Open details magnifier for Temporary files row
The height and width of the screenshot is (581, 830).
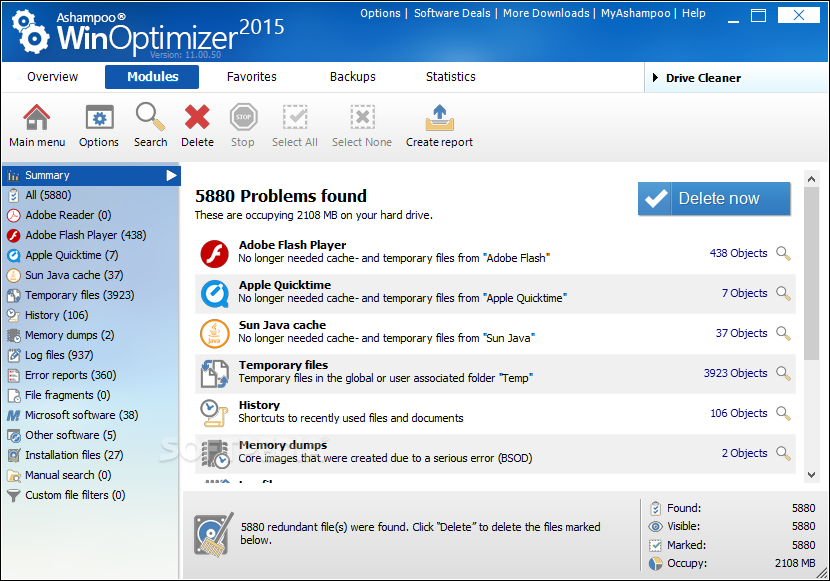(783, 373)
